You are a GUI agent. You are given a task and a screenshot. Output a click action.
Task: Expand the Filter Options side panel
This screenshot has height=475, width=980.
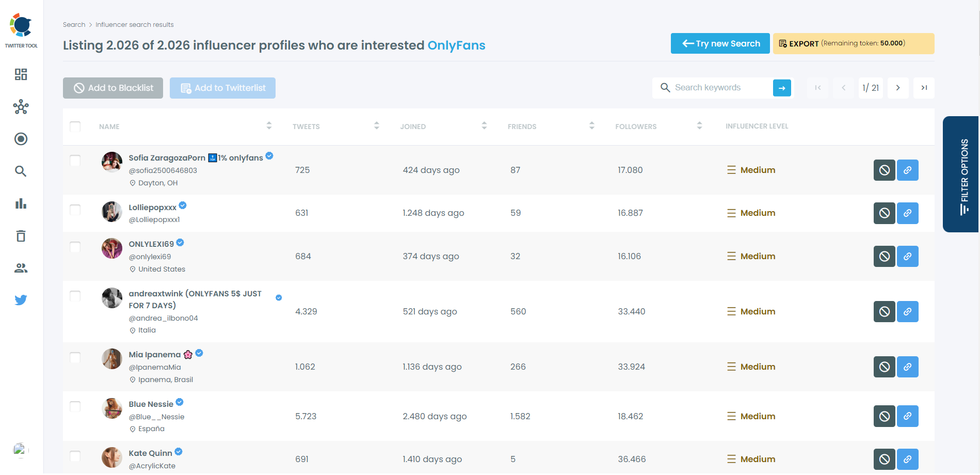tap(961, 174)
